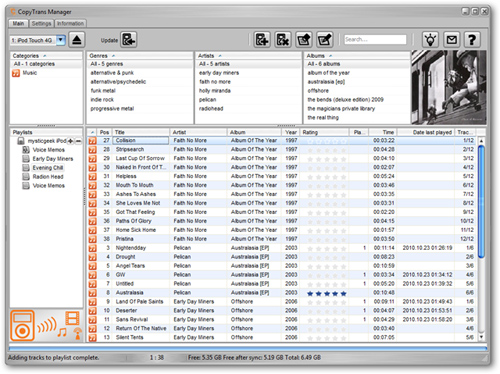This screenshot has width=500, height=374.
Task: Click the Music category icon
Action: pos(16,73)
